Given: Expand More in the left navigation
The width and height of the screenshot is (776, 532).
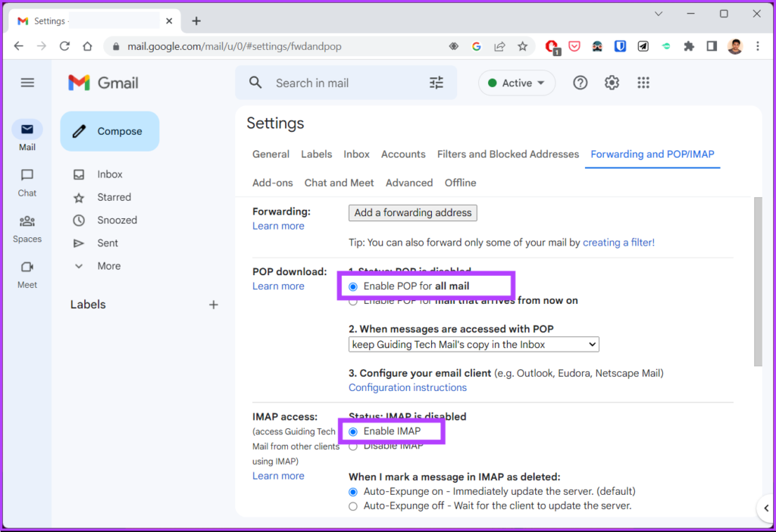Looking at the screenshot, I should (109, 266).
